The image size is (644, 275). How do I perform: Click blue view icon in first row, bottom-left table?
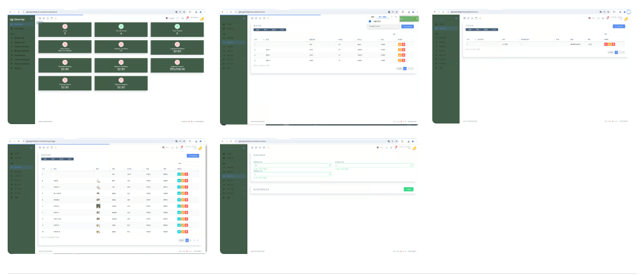(x=179, y=174)
